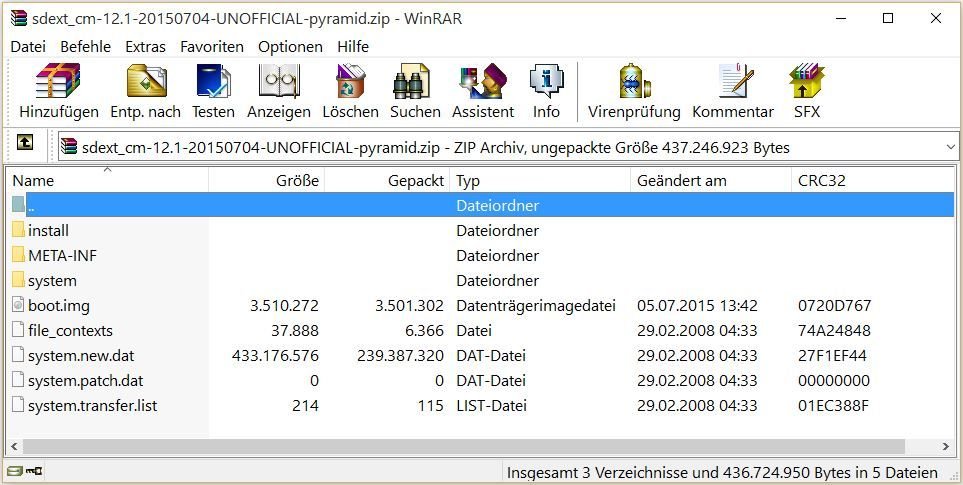Open the Datei menu

[x=28, y=47]
